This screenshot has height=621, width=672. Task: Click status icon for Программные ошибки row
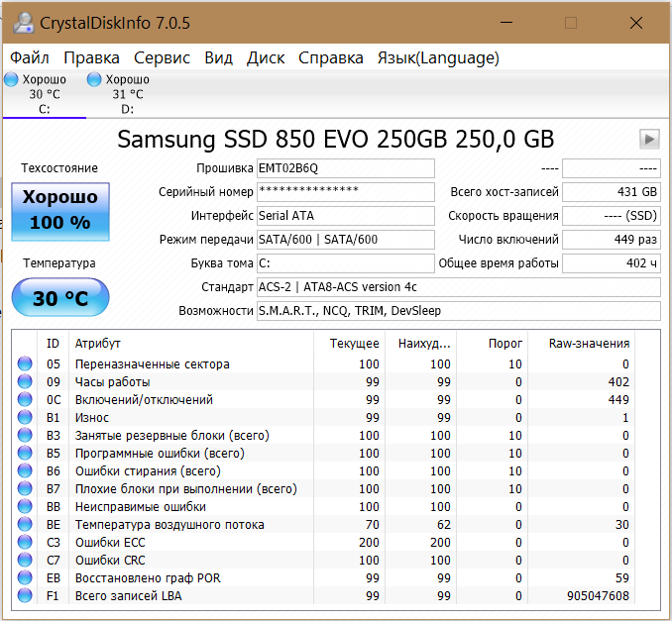click(x=25, y=453)
